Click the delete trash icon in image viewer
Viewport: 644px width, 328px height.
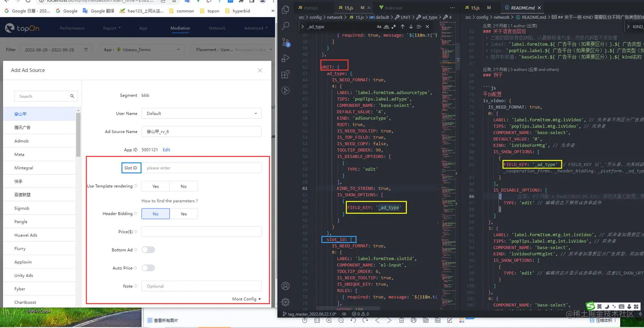point(401,320)
